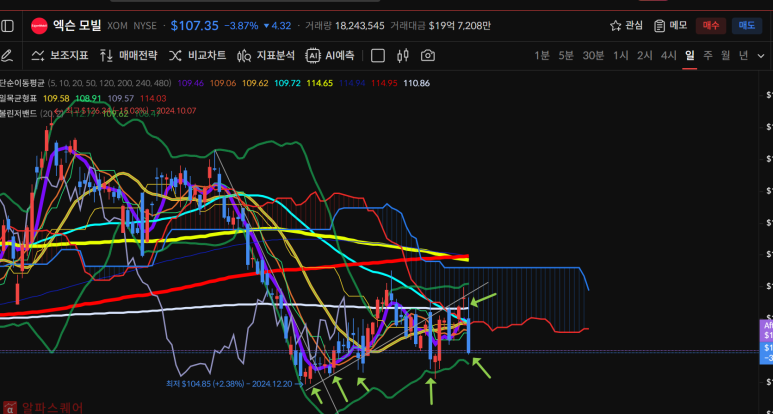Click the purple After-hours price tag

[x=767, y=330]
